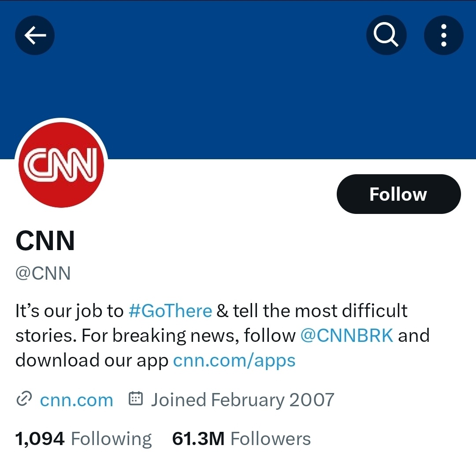Go back using the left arrow icon
476x468 pixels.
[35, 35]
